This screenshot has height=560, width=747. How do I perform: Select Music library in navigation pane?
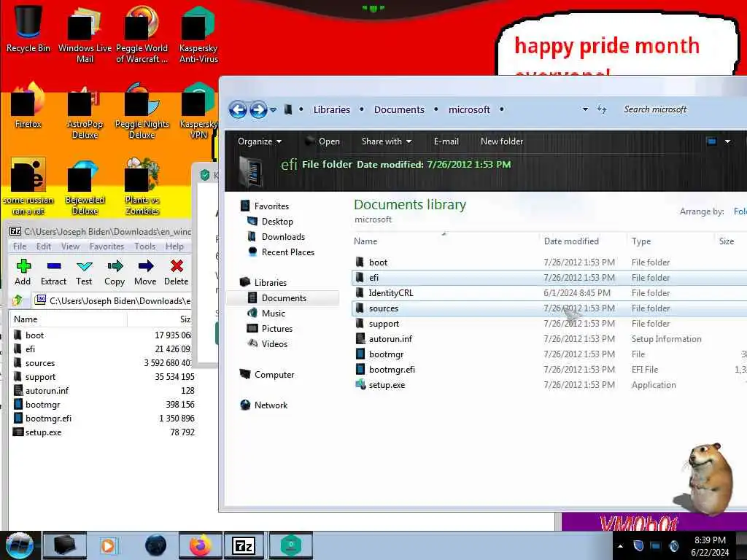pos(273,314)
